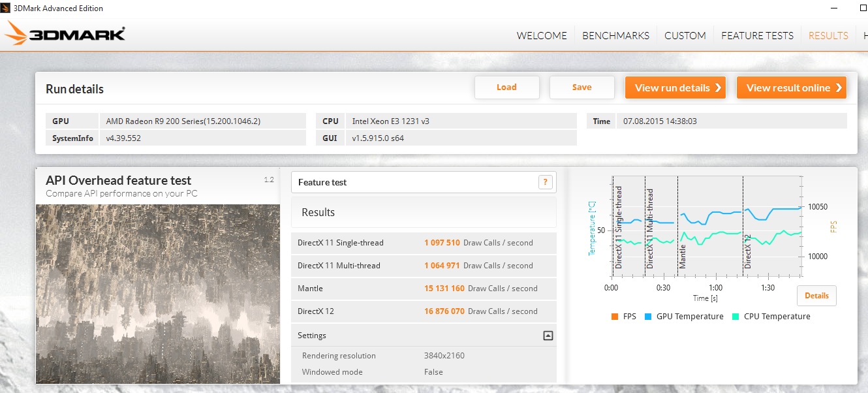Select the DirectX 11 Multi-thread result row
The width and height of the screenshot is (868, 393).
(x=424, y=266)
